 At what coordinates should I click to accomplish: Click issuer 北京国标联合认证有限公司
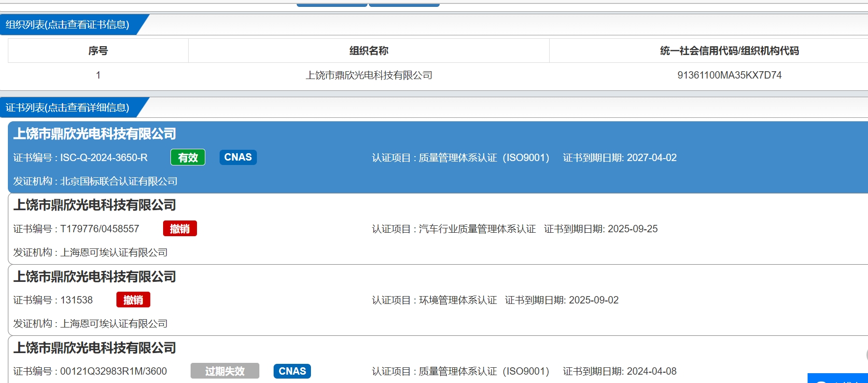click(119, 181)
